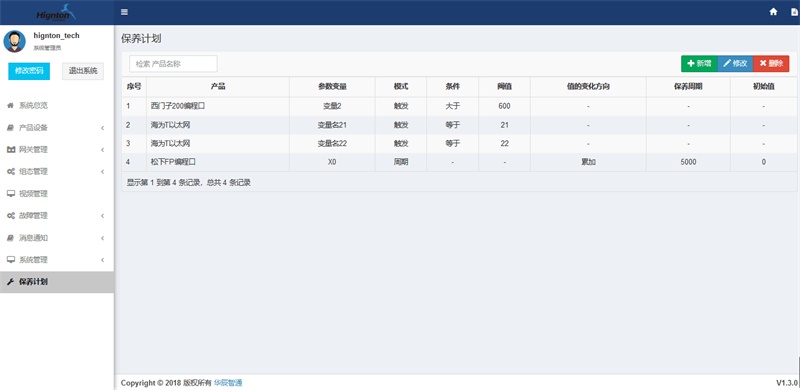Go to home via house icon
Screen dimensions: 800x390
[x=773, y=12]
